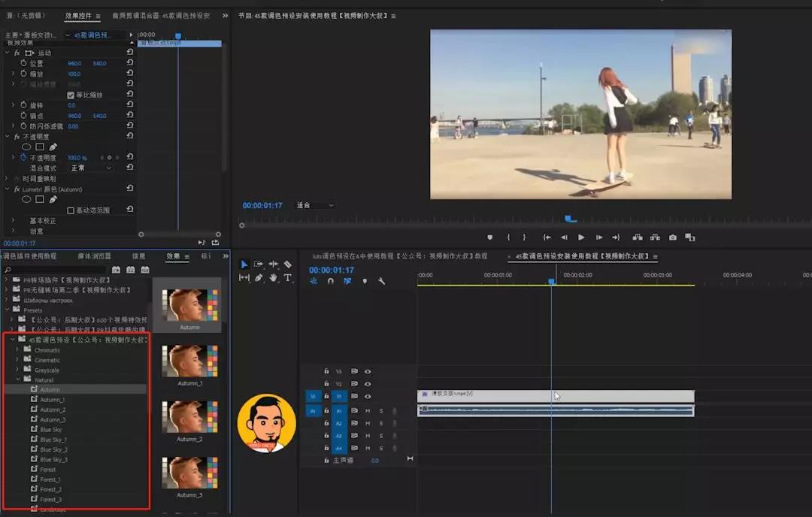Mute audio track A1
This screenshot has width=812, height=517.
click(x=368, y=411)
